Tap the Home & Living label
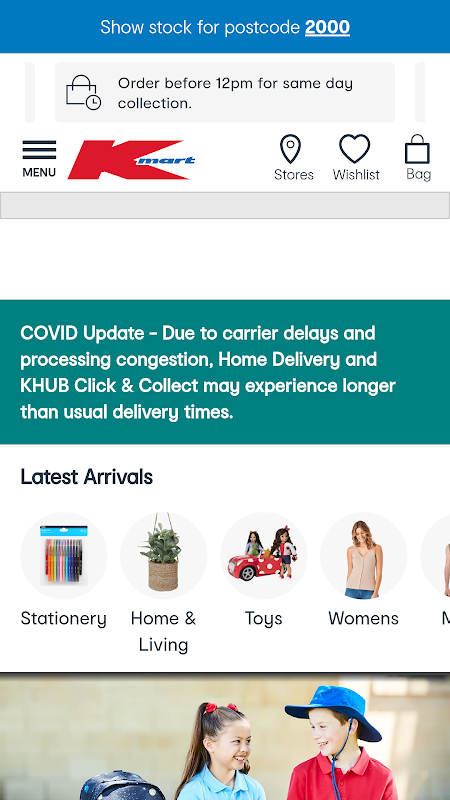 (164, 631)
